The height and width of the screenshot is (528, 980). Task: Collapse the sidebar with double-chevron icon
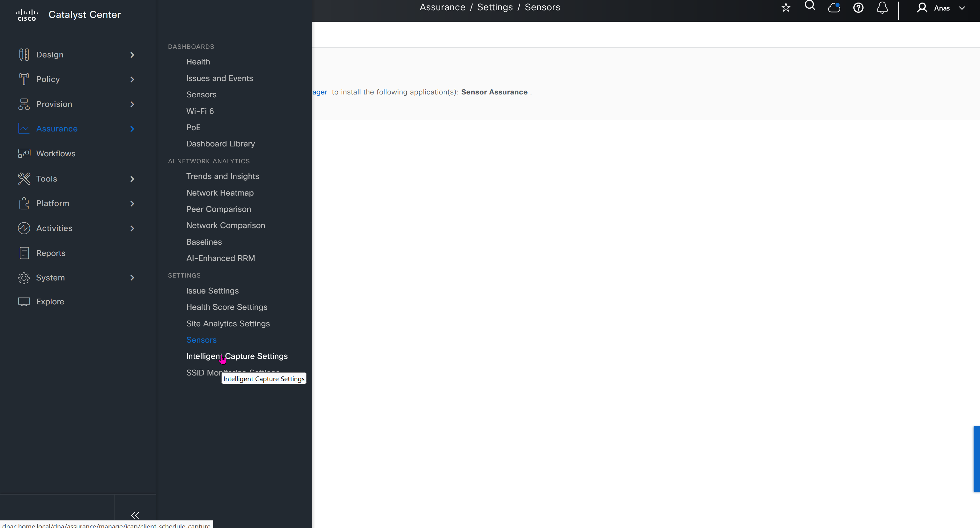click(x=135, y=515)
